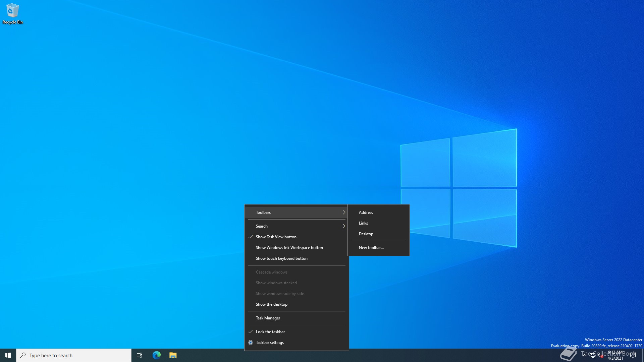Open Task View from the taskbar
Screen dimensions: 644x362
[140, 355]
